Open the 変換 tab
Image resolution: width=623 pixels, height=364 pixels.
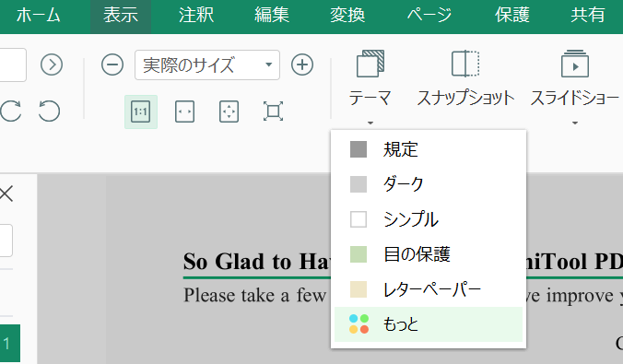pyautogui.click(x=347, y=16)
